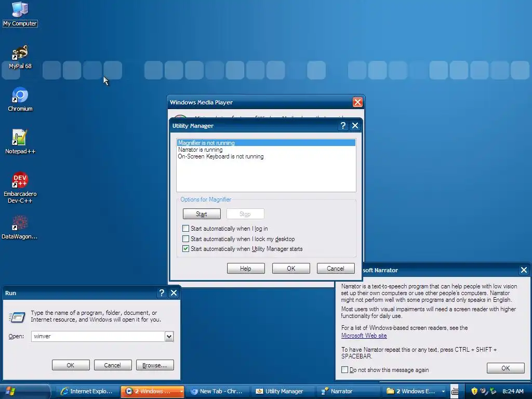Click the security shield tray icon
Image resolution: width=532 pixels, height=399 pixels.
474,391
